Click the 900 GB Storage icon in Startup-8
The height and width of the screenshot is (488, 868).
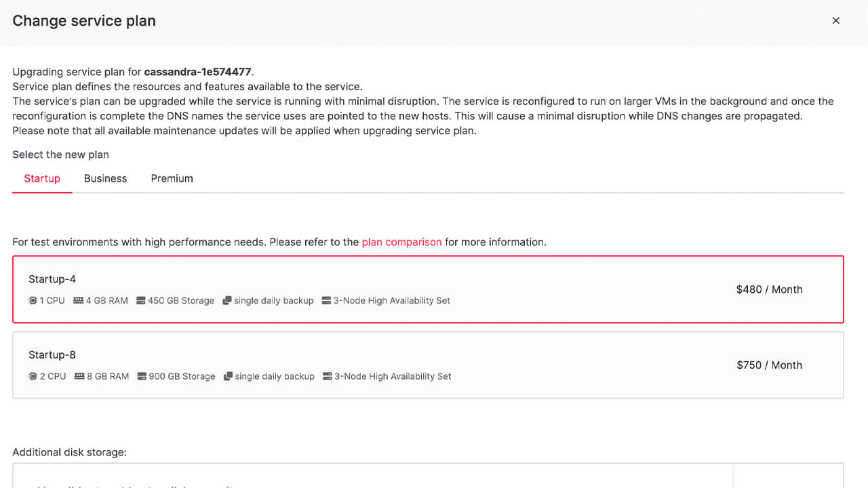point(141,376)
